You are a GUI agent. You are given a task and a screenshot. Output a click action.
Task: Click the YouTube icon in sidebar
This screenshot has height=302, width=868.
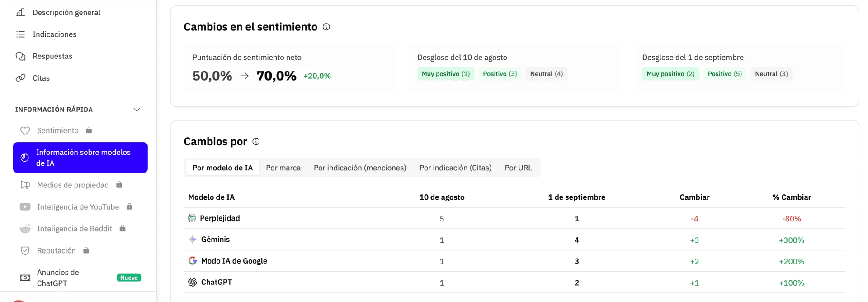(25, 206)
